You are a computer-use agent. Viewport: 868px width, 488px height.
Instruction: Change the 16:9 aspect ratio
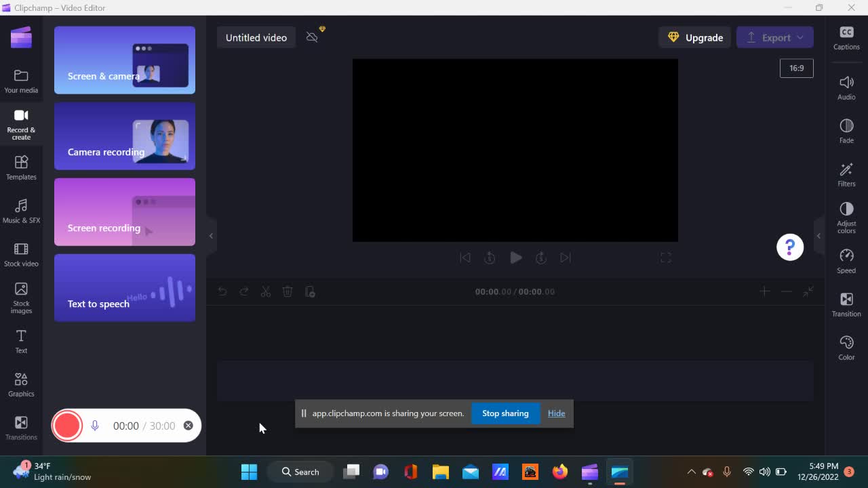coord(797,68)
